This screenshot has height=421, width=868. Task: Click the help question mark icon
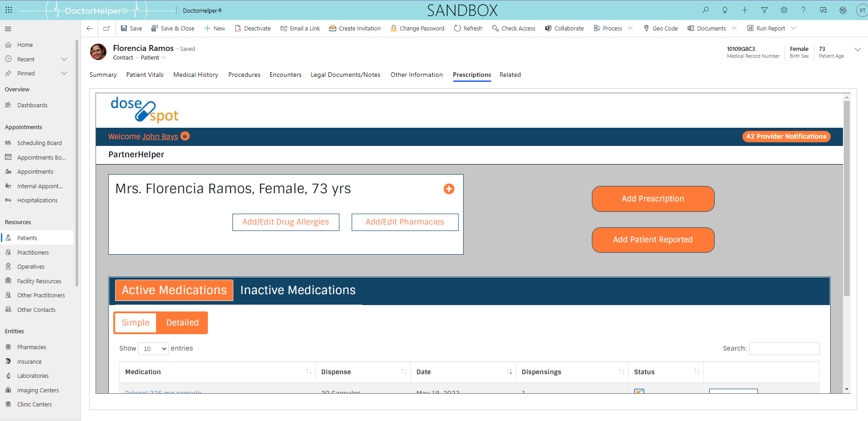(x=803, y=10)
